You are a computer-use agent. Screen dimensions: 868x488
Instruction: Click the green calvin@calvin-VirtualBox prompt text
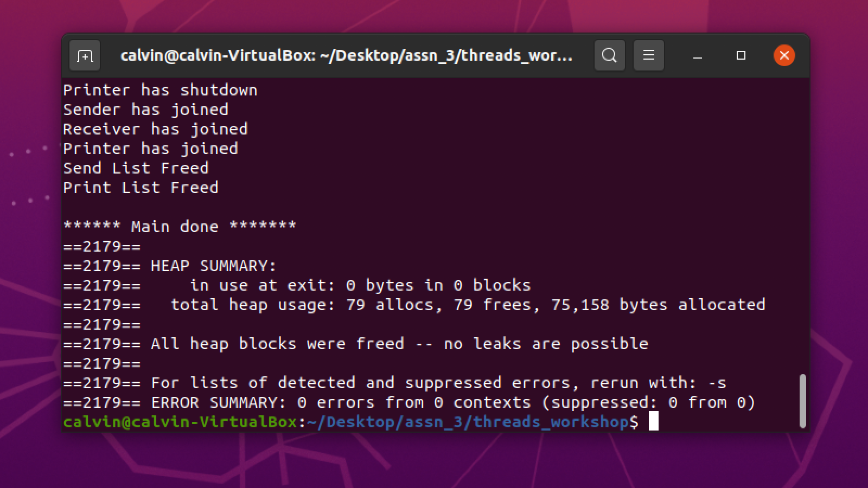tap(180, 422)
